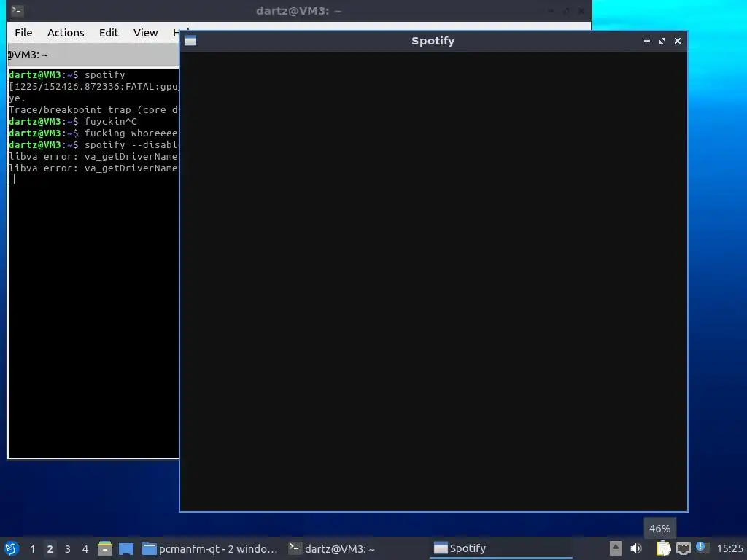The width and height of the screenshot is (747, 560).
Task: Open the update notifier tray icon
Action: [x=702, y=548]
